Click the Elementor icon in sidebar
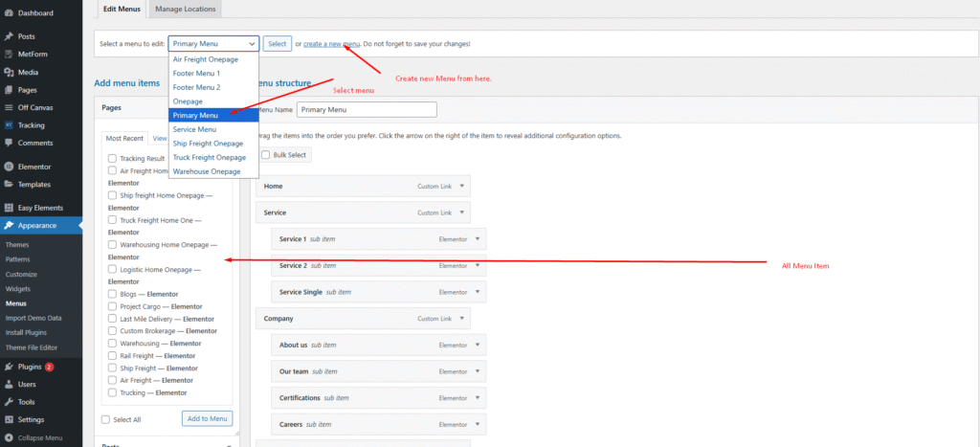Viewport: 980px width, 447px height. click(9, 167)
